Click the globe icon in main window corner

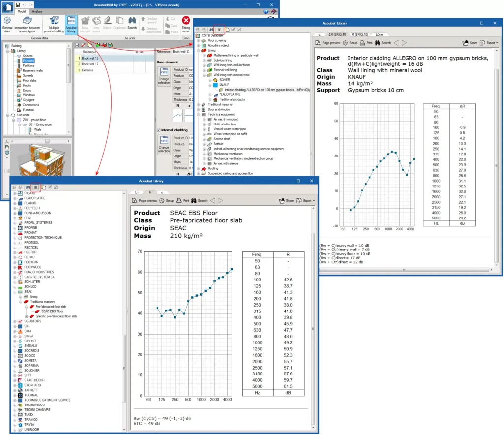click(266, 11)
